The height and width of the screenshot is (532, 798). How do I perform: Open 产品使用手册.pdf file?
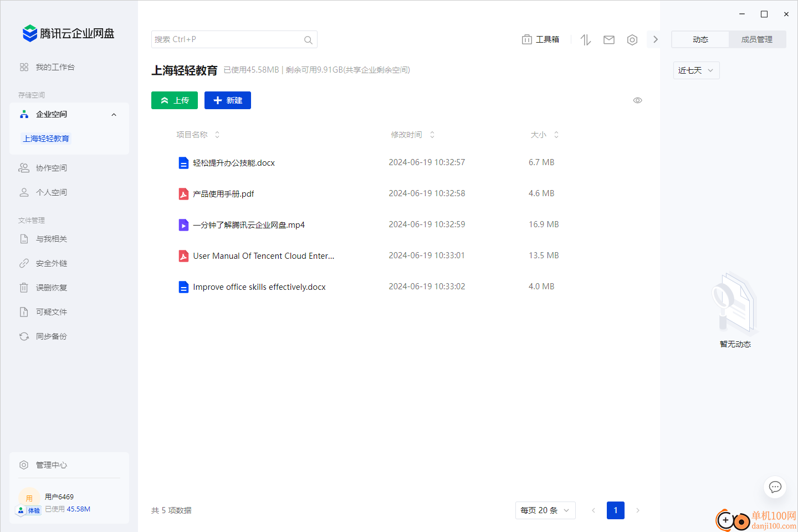[223, 194]
